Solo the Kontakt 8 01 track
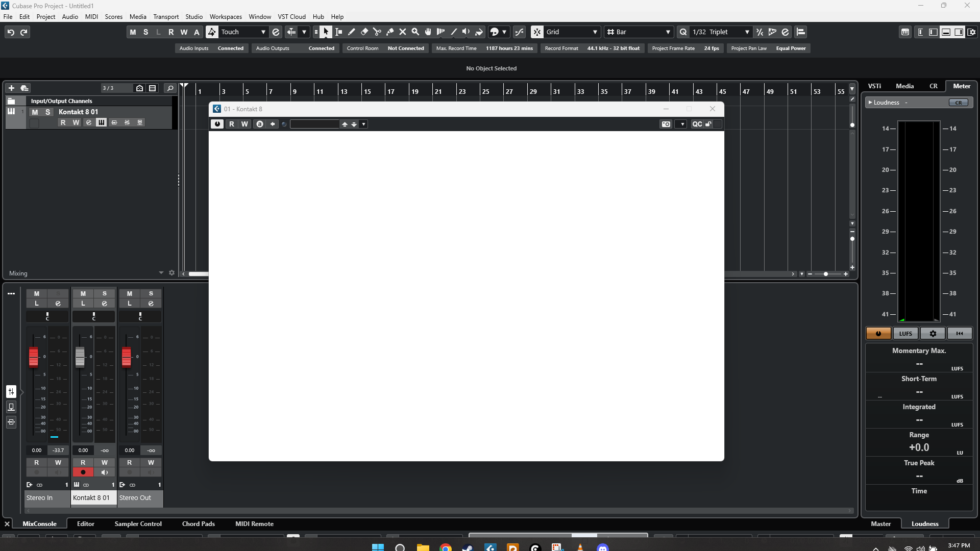The height and width of the screenshot is (551, 980). click(x=48, y=112)
